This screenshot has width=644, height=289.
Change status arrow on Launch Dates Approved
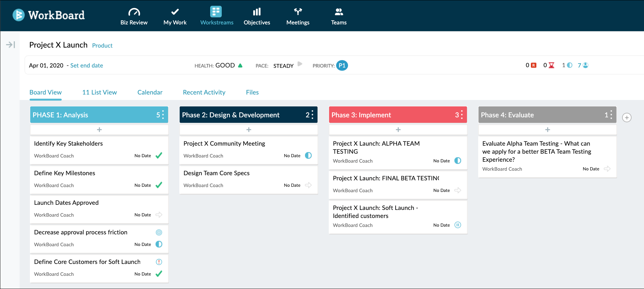point(159,215)
